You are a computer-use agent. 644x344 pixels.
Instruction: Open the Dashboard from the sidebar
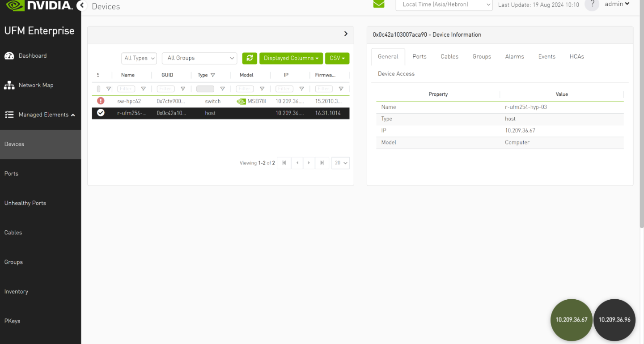coord(32,55)
